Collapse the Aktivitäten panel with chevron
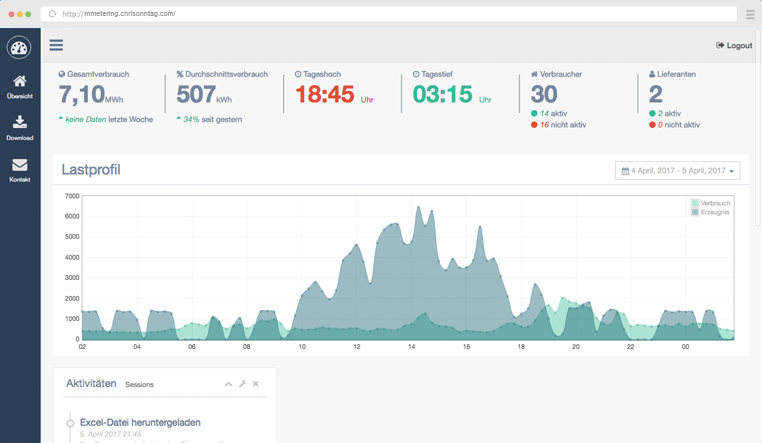This screenshot has height=443, width=762. click(x=228, y=384)
